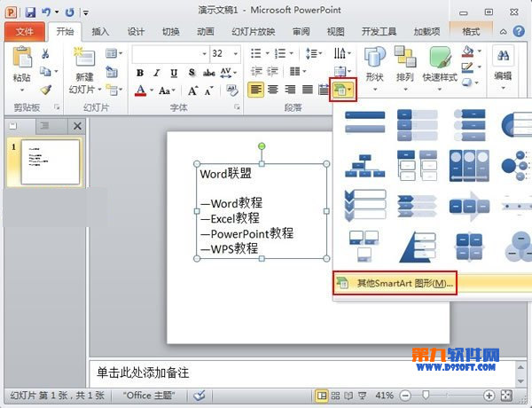
Task: Switch to the 插入 Insert tab
Action: (100, 32)
